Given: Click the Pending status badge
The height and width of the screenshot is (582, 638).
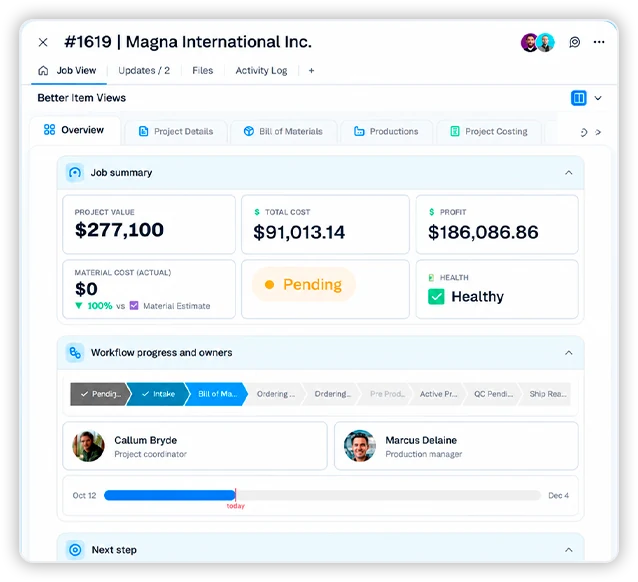Looking at the screenshot, I should tap(304, 284).
